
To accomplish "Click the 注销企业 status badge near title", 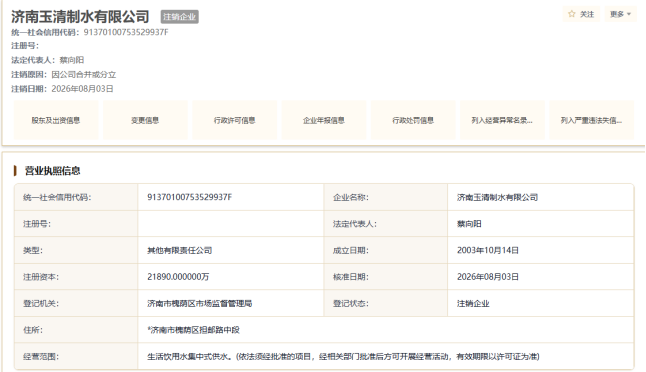I will click(x=180, y=16).
